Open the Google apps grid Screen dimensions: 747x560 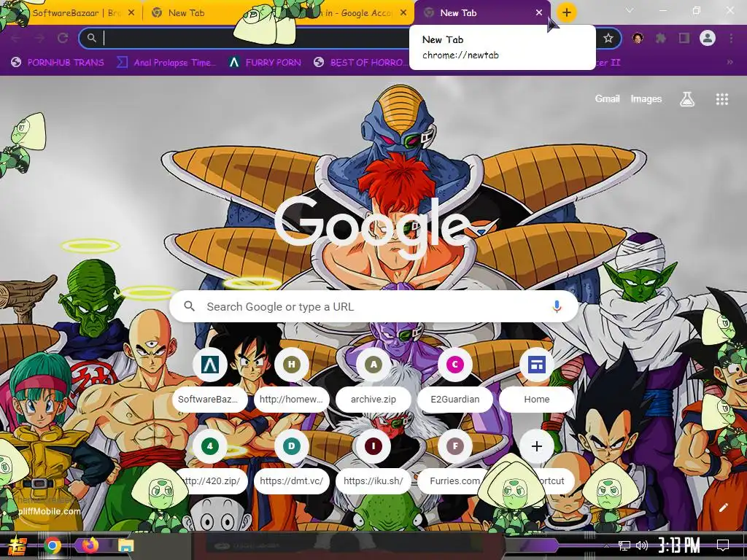click(x=721, y=99)
